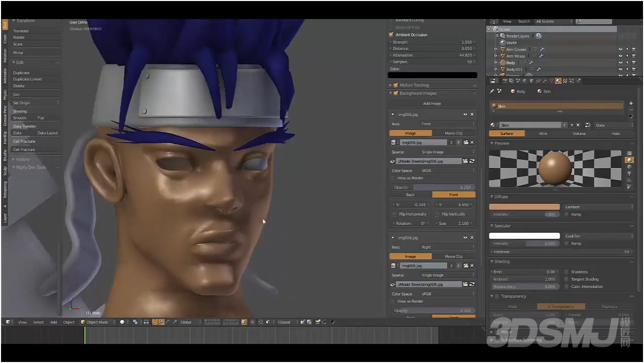
Task: Click Body modifier wrench icon in outliner
Action: point(531,63)
